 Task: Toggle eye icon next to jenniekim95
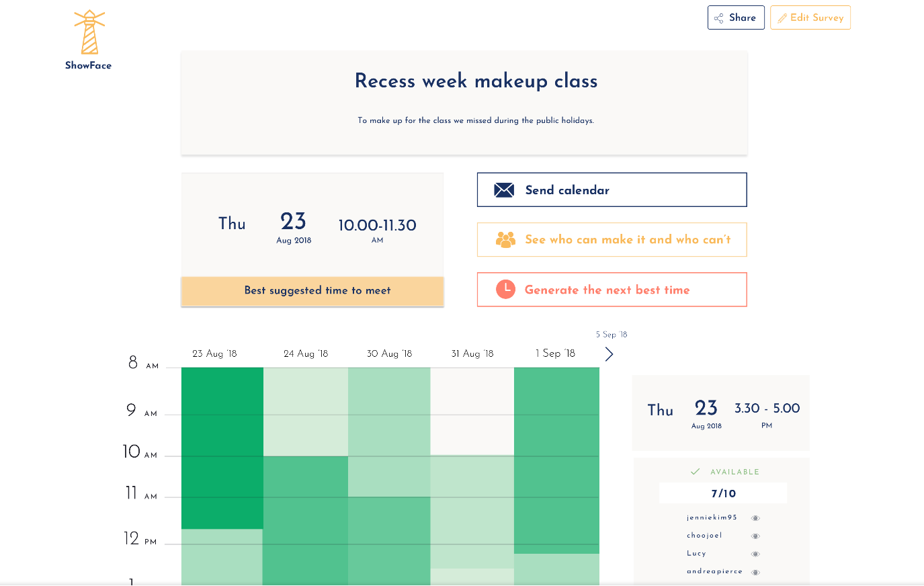pyautogui.click(x=755, y=518)
